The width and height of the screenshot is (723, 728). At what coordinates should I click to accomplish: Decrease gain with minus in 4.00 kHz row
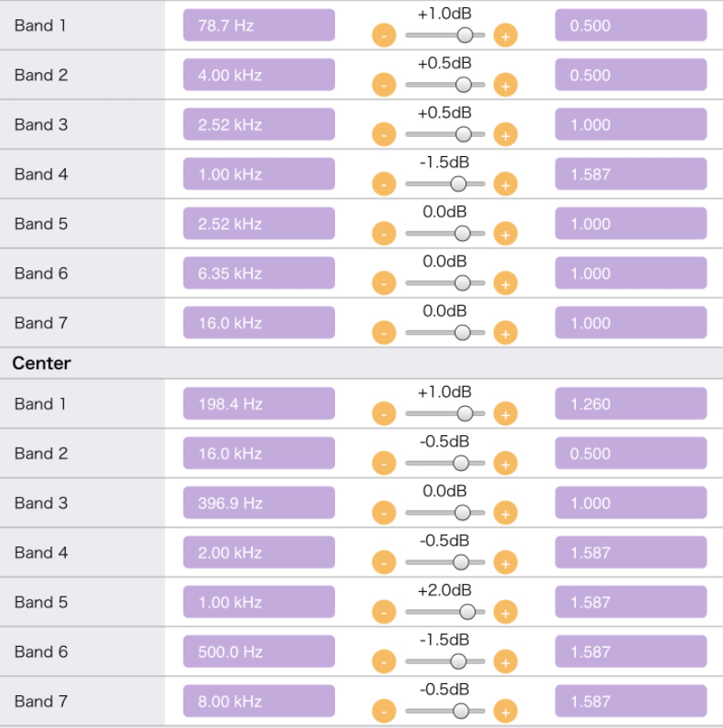pyautogui.click(x=384, y=86)
